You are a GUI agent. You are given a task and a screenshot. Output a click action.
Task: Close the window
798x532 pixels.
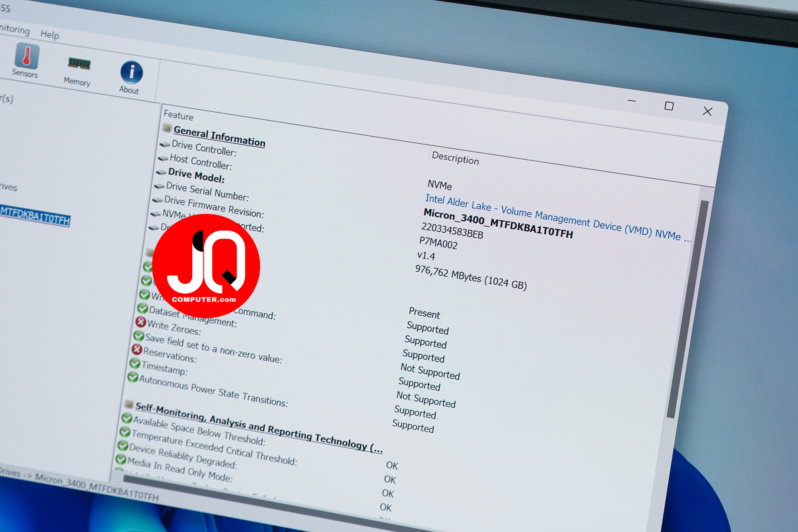pos(707,111)
